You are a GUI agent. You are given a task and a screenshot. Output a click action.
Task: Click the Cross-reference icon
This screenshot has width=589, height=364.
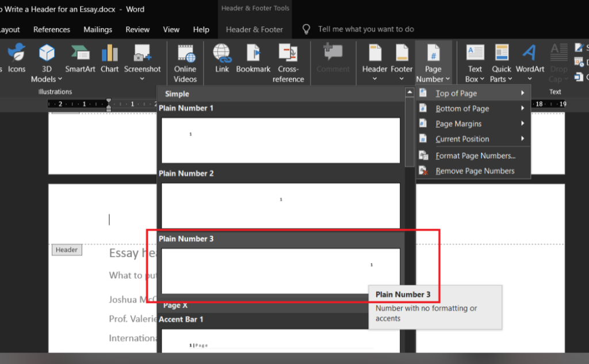coord(288,54)
